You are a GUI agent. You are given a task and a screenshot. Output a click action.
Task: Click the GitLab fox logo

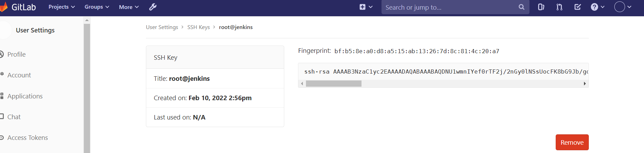coord(3,7)
